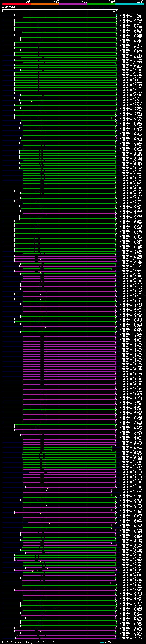This screenshot has height=644, width=146.
Task: Select hit label UniRef100_B9SLK4
Action: point(131,93)
